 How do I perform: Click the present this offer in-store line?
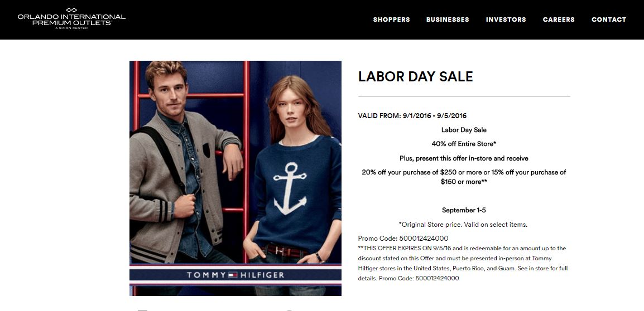coord(464,158)
